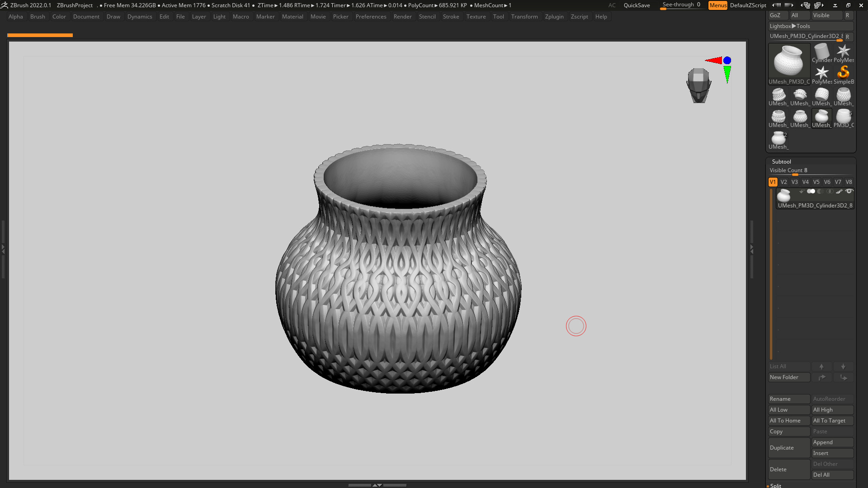Screen dimensions: 868x488
Task: Click the Del All button
Action: (832, 475)
